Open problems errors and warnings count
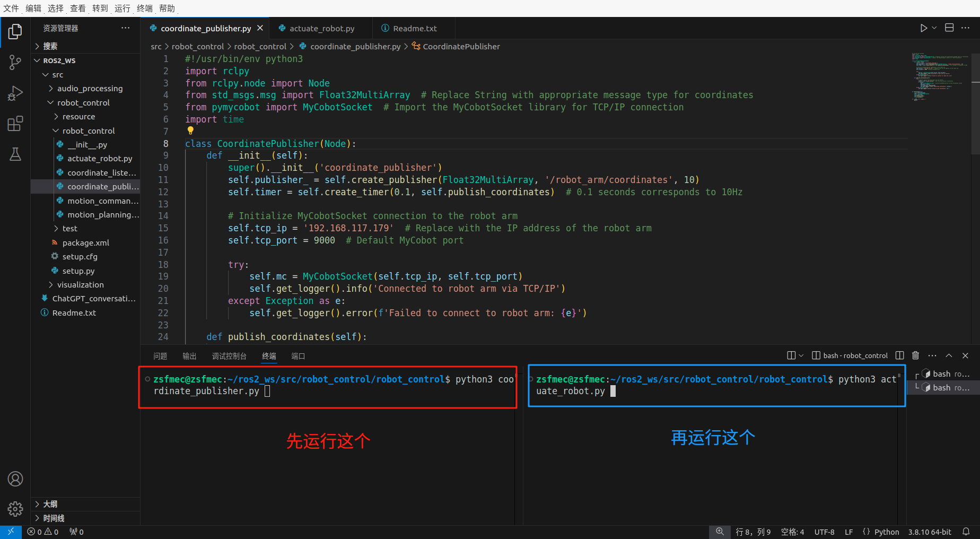Image resolution: width=980 pixels, height=539 pixels. coord(43,532)
